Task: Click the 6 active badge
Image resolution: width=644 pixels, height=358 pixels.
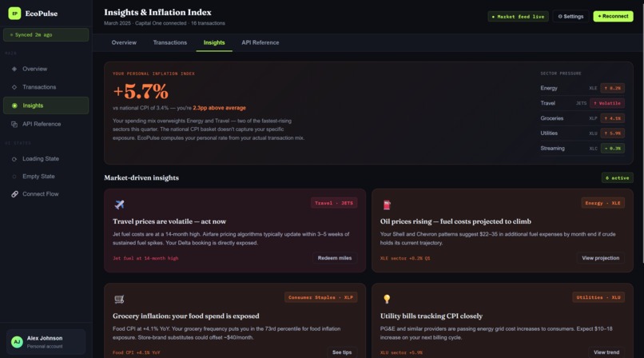Action: coord(618,177)
